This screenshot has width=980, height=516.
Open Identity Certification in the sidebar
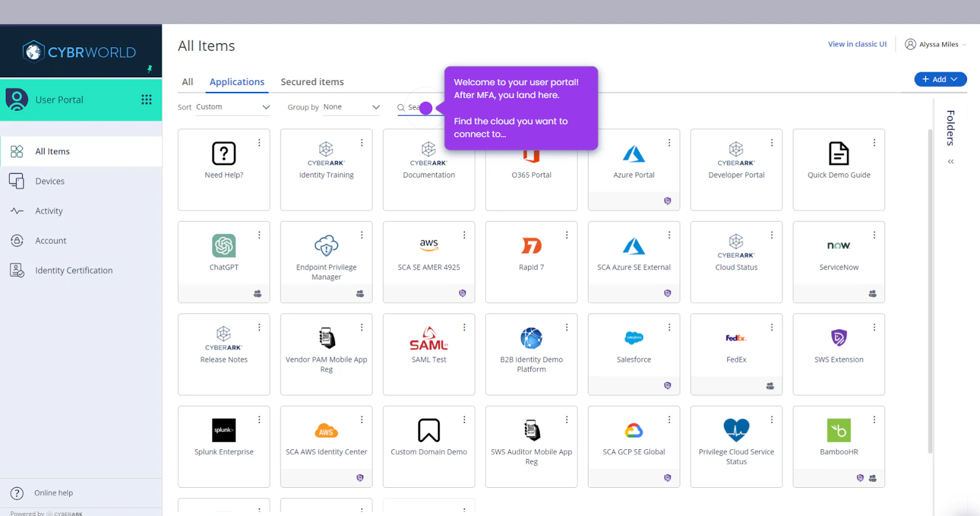point(81,270)
